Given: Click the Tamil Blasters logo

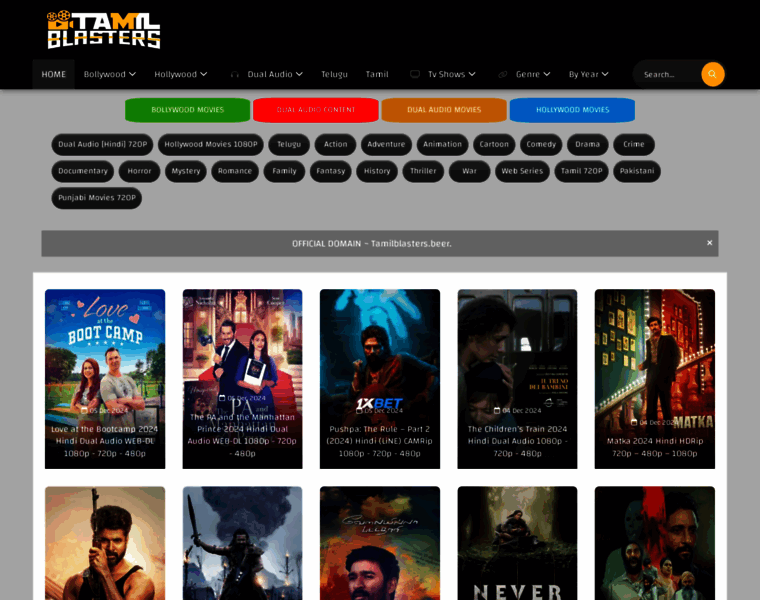Looking at the screenshot, I should pos(104,30).
